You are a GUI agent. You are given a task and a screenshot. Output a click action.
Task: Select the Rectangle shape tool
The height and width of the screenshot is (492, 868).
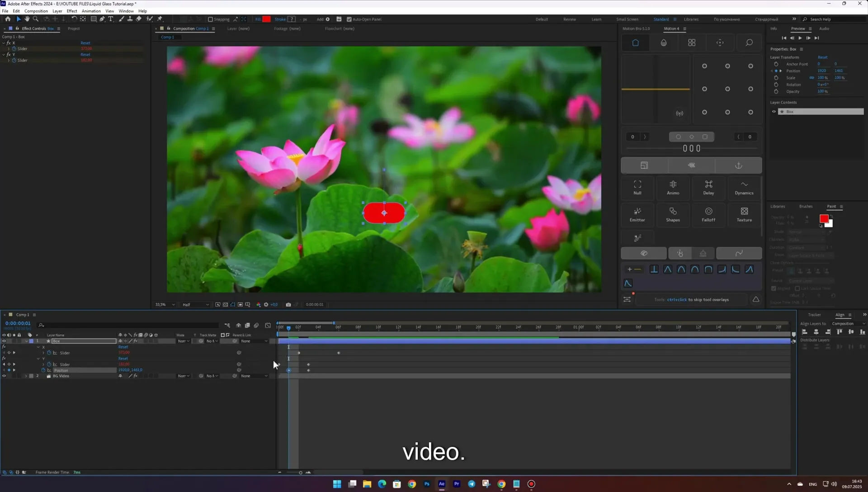tap(94, 19)
